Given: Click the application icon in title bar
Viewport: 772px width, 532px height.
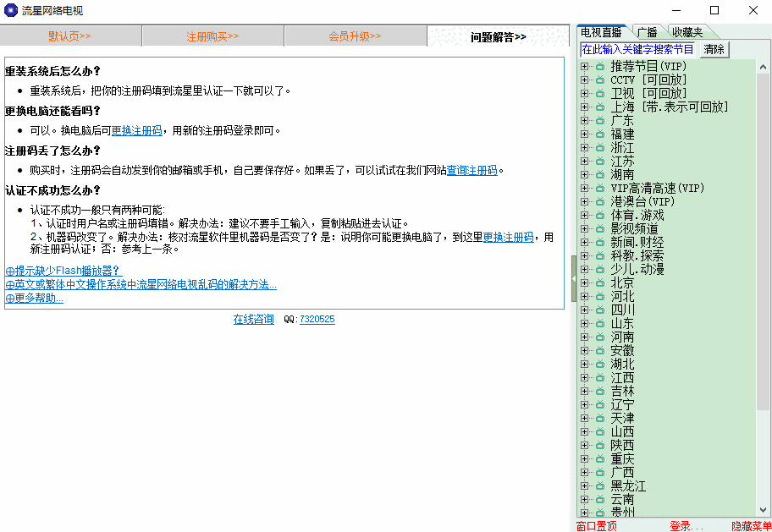Looking at the screenshot, I should pyautogui.click(x=11, y=11).
